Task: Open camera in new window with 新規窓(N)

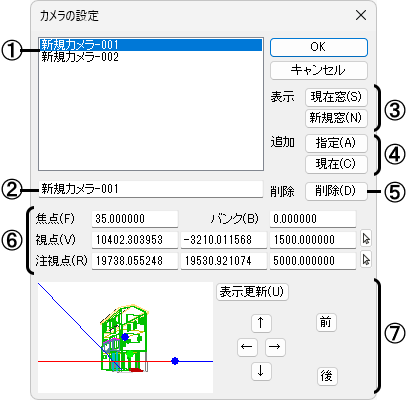Action: click(x=336, y=118)
